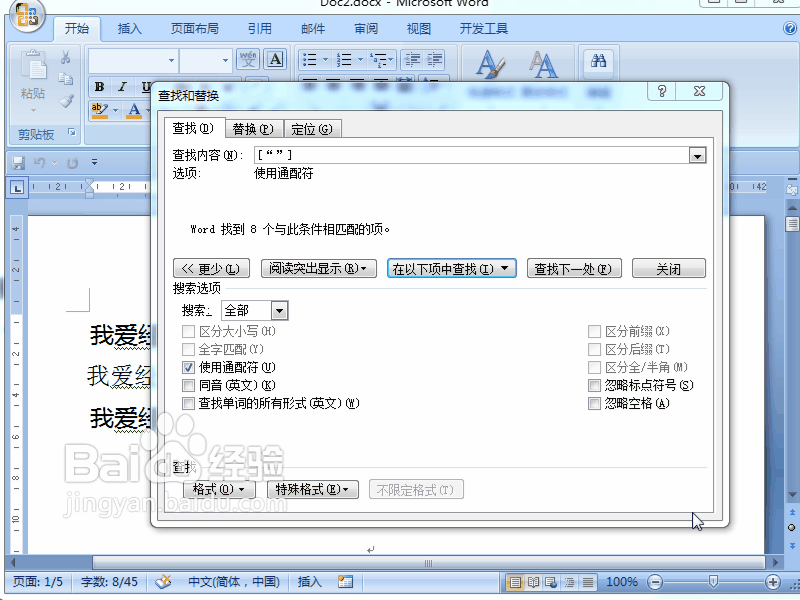This screenshot has width=800, height=600.
Task: Open 格式 dropdown button
Action: point(219,490)
